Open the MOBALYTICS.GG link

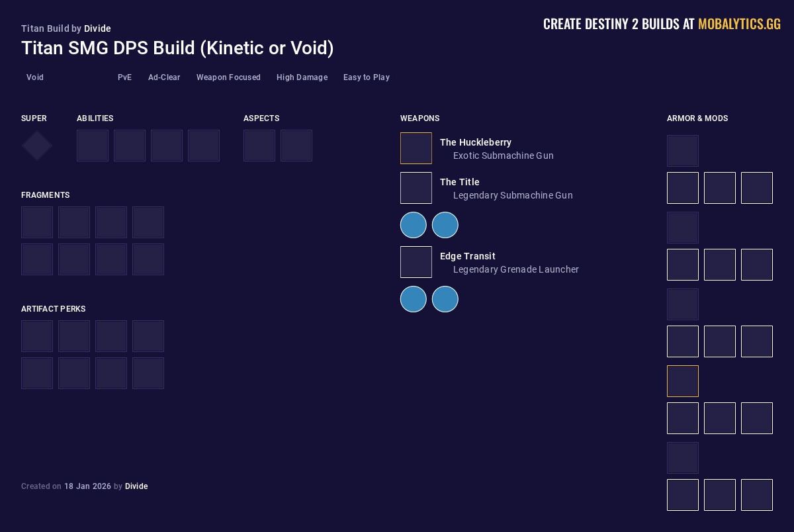[739, 24]
